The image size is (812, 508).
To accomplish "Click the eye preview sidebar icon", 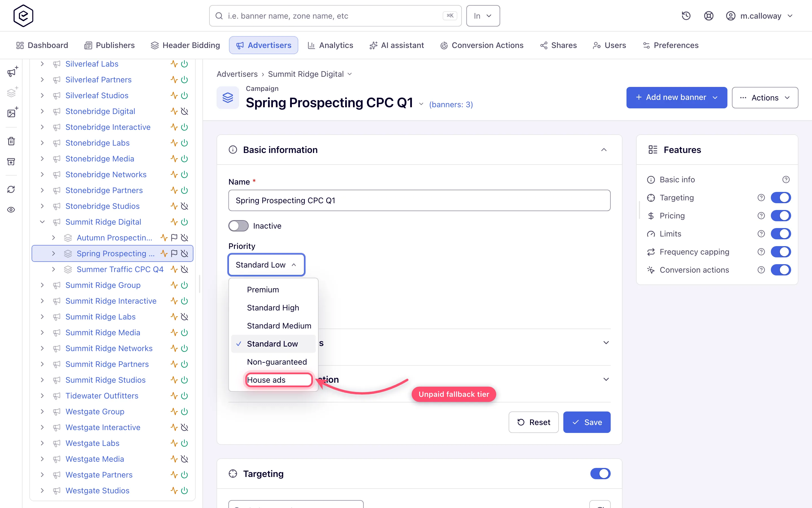I will [x=11, y=210].
